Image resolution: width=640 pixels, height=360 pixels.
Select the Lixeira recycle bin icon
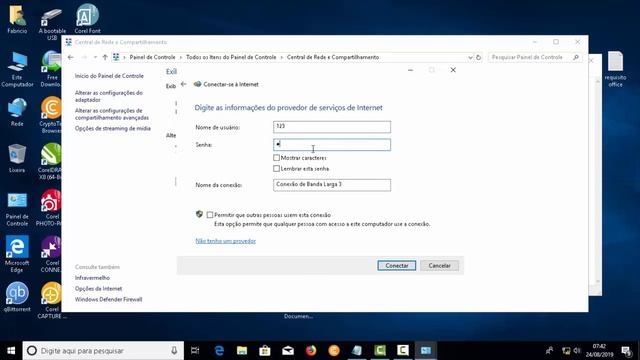point(17,158)
